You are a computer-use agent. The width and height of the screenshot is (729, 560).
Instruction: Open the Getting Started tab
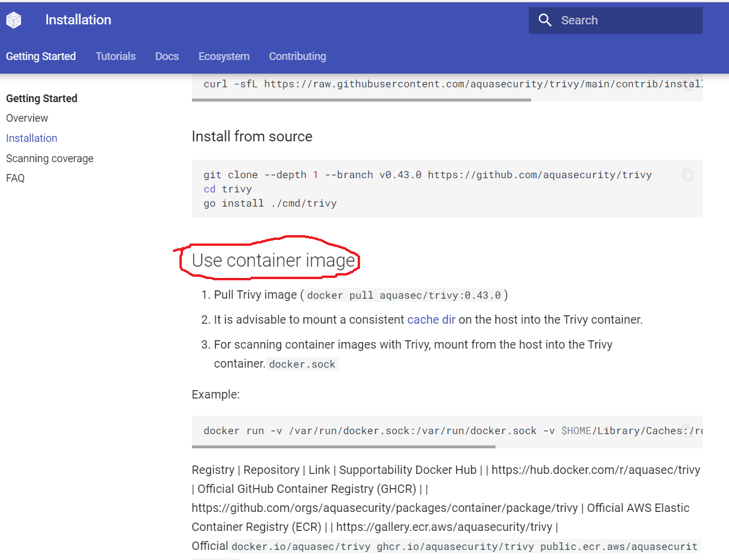(41, 56)
